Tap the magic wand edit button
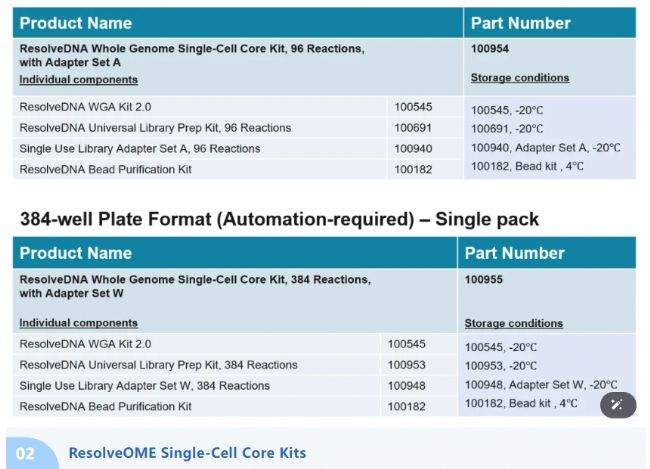Image resolution: width=650 pixels, height=469 pixels. [x=618, y=405]
